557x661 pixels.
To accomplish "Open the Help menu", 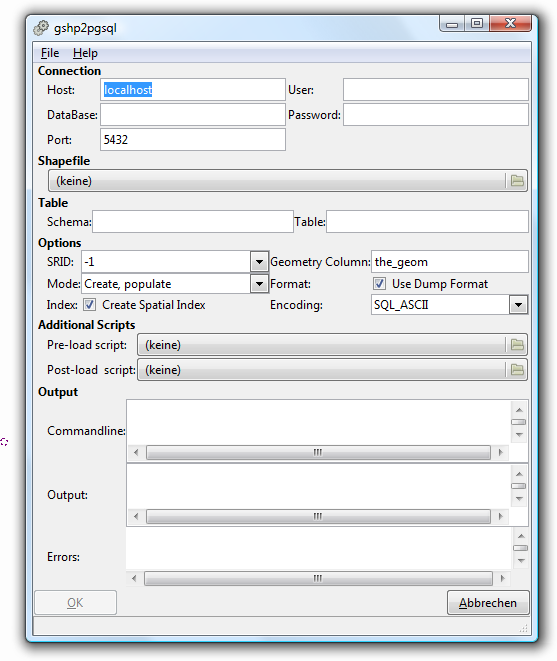I will pyautogui.click(x=85, y=53).
